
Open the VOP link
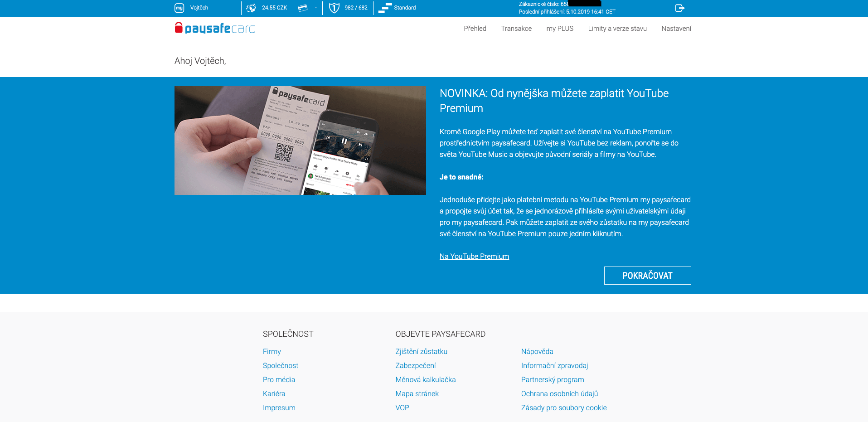click(x=402, y=408)
